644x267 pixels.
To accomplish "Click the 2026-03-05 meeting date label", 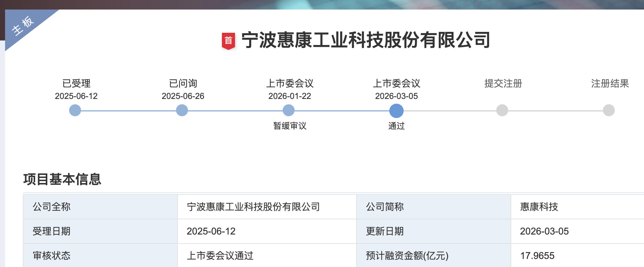I will (x=396, y=96).
